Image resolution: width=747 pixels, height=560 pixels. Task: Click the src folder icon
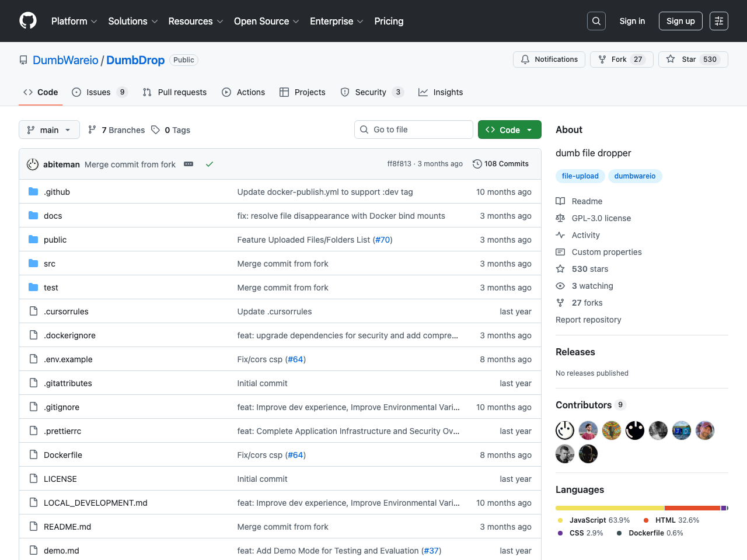click(33, 263)
